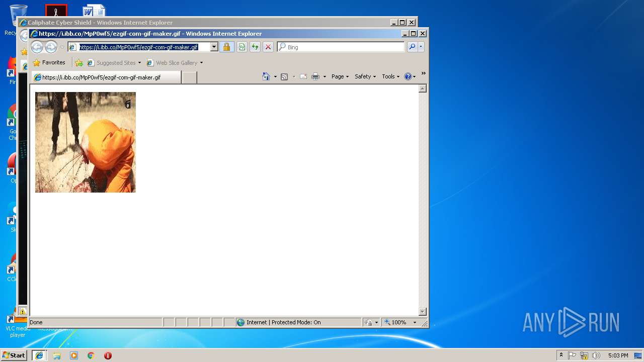Click the network tray icon
Screen dimensions: 644x362
point(584,355)
